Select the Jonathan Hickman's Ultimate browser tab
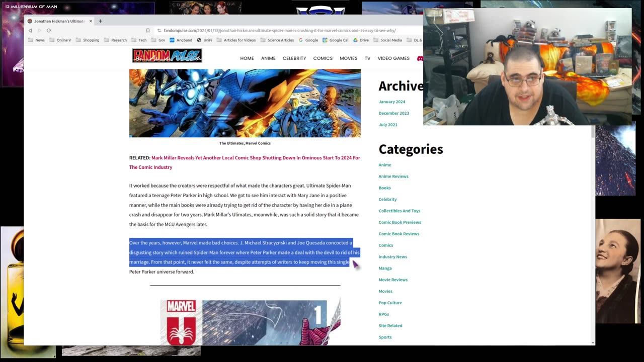This screenshot has height=362, width=644. [59, 21]
